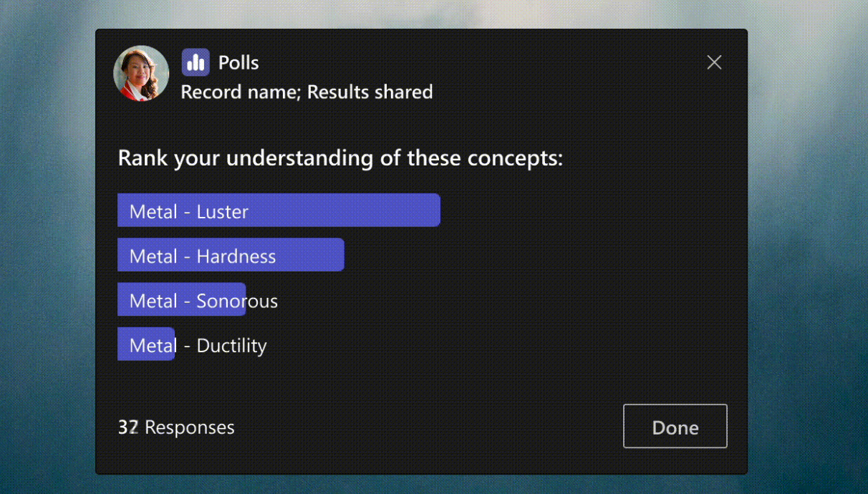Click the "Polls" title label
Screen dimensions: 868x494
click(x=238, y=62)
